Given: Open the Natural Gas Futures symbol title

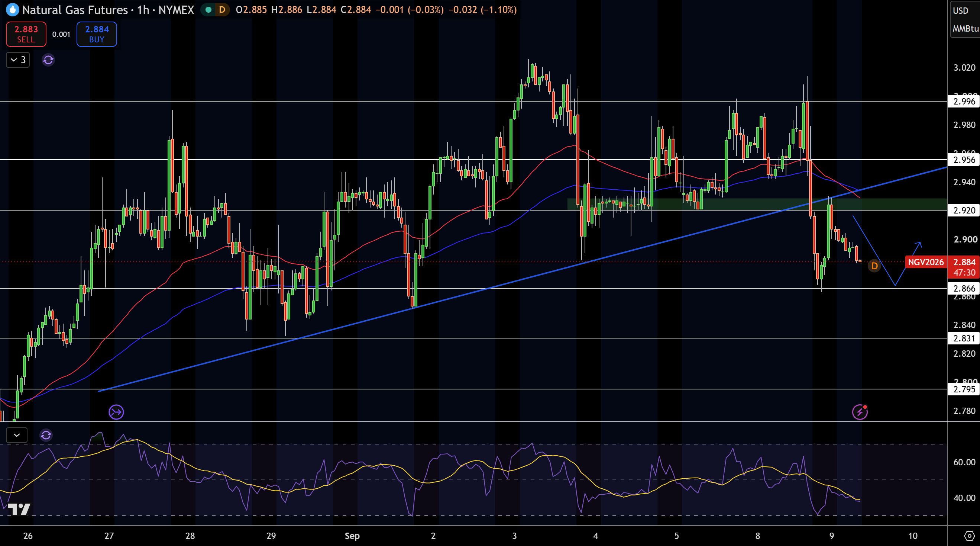Looking at the screenshot, I should coord(75,10).
